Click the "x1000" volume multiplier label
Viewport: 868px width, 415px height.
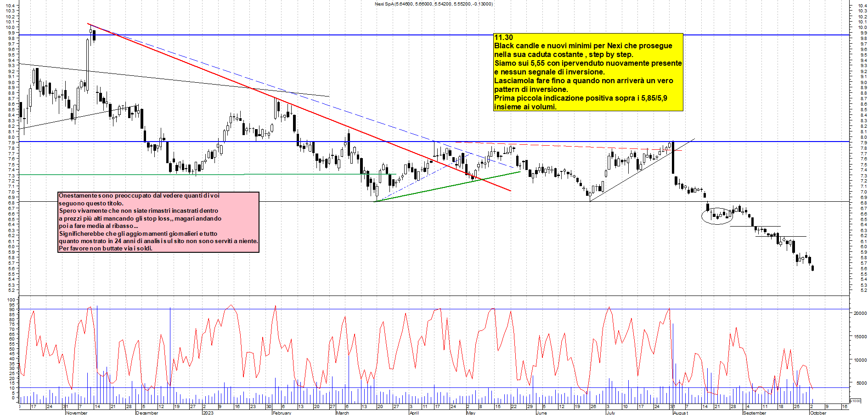[x=856, y=400]
